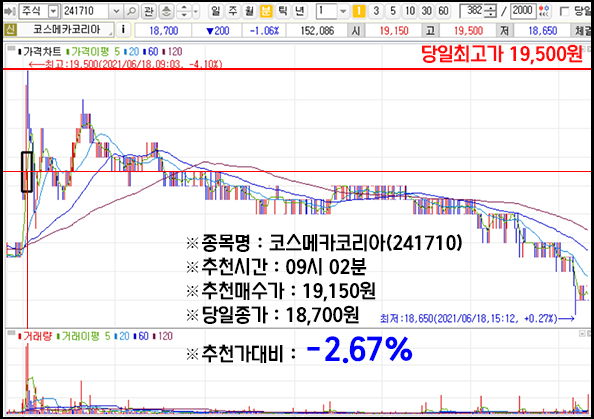Click the volume value 152,086

pos(317,30)
